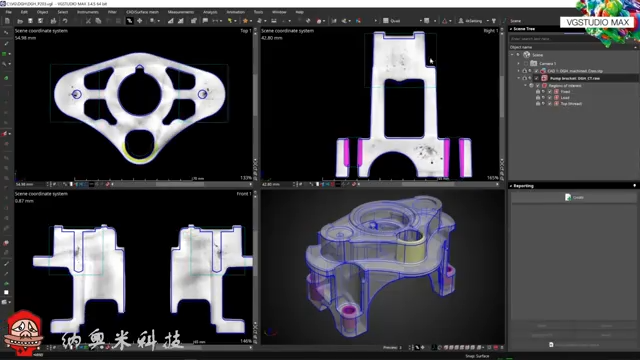Click the star favorites toolbar icon

[245, 21]
